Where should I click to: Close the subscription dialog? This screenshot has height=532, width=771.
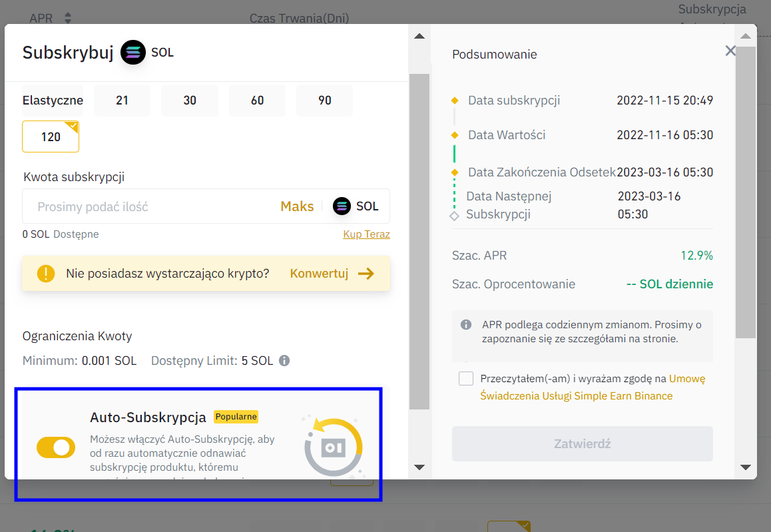tap(730, 51)
